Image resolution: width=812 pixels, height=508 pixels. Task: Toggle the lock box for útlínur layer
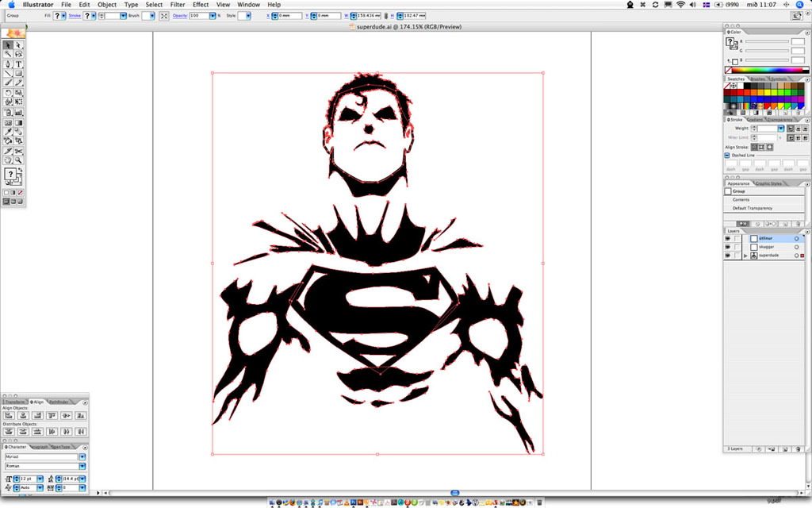click(737, 238)
